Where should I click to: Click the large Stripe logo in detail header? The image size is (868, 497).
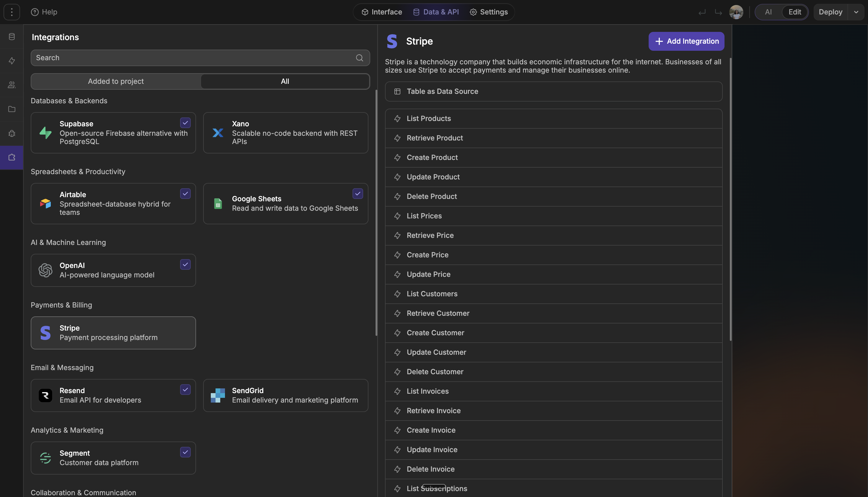coord(392,41)
